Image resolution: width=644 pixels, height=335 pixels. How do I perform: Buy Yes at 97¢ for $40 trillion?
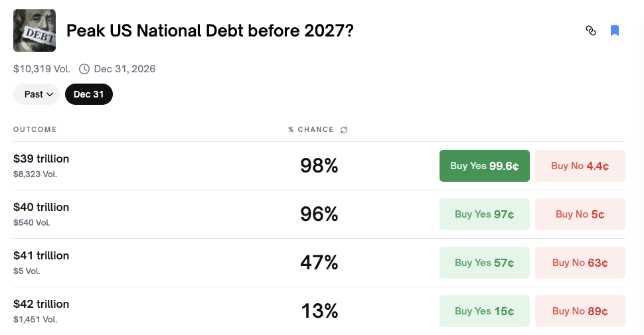tap(485, 214)
